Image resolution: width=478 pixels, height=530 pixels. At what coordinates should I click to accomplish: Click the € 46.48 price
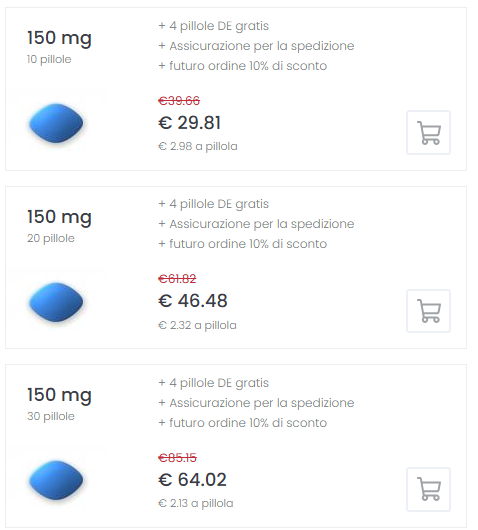193,300
